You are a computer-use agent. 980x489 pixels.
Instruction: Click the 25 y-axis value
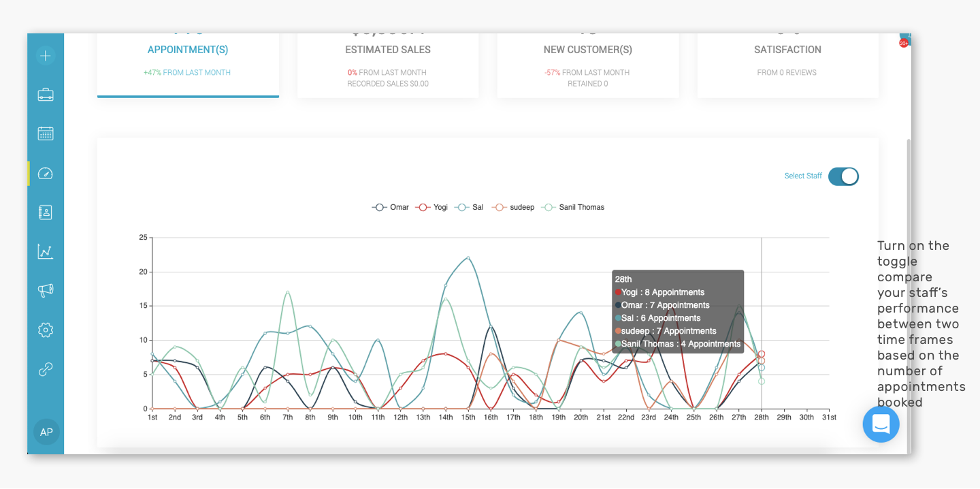[143, 237]
